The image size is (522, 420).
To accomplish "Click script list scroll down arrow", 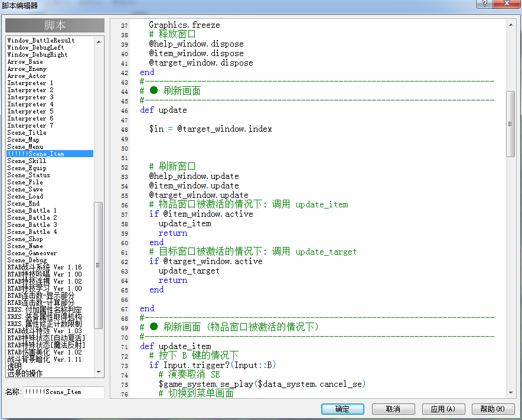I will pos(99,372).
